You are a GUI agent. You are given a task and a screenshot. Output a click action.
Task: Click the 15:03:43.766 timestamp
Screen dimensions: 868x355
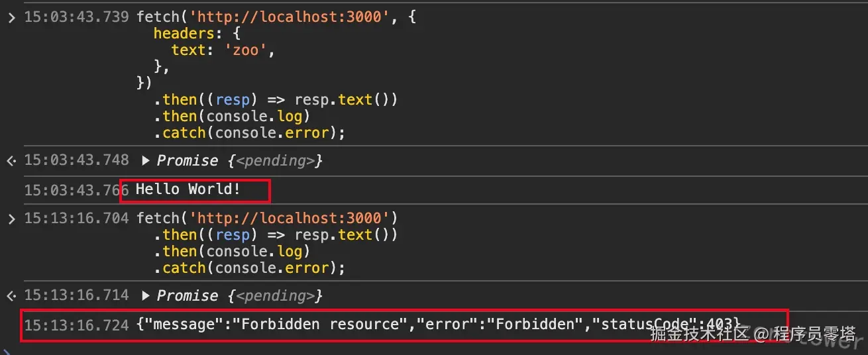click(76, 191)
